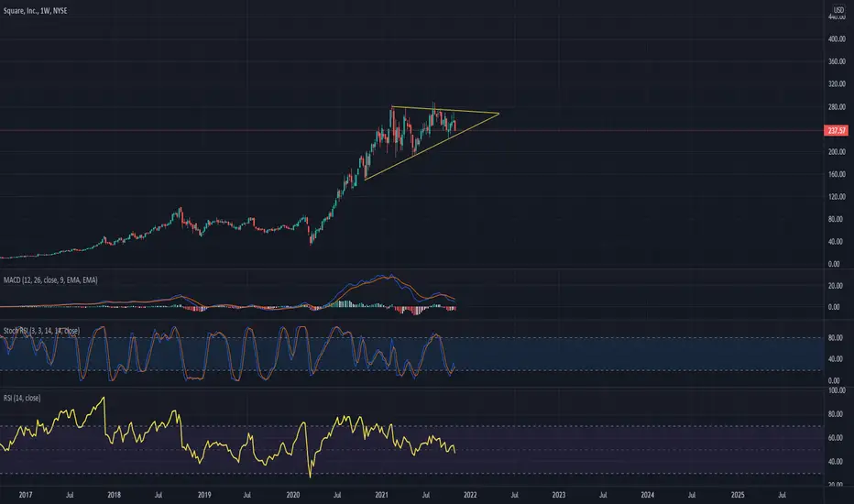854x504 pixels.
Task: Click the Stoch RSI indicator legend label
Action: [41, 331]
